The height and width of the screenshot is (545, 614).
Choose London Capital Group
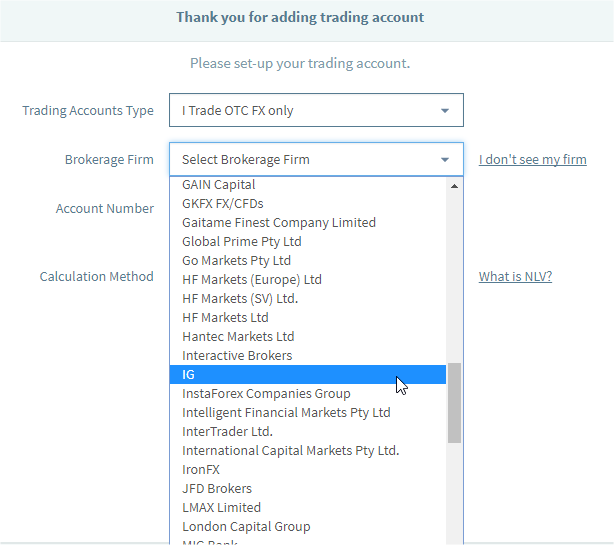[246, 527]
